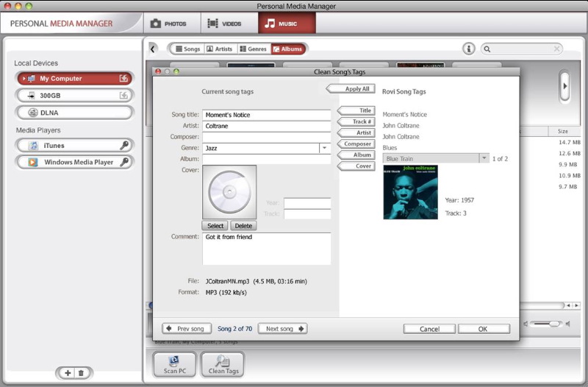588x387 pixels.
Task: Click the info icon near search
Action: click(469, 49)
